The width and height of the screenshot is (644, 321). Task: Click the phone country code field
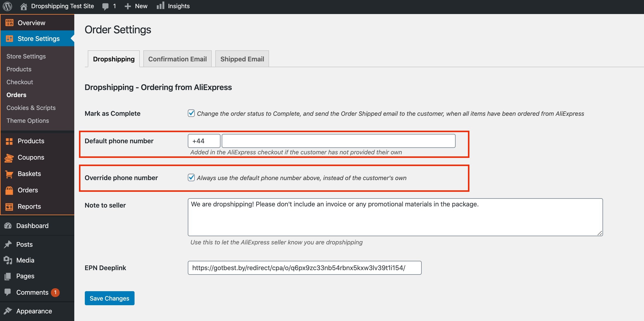[204, 141]
